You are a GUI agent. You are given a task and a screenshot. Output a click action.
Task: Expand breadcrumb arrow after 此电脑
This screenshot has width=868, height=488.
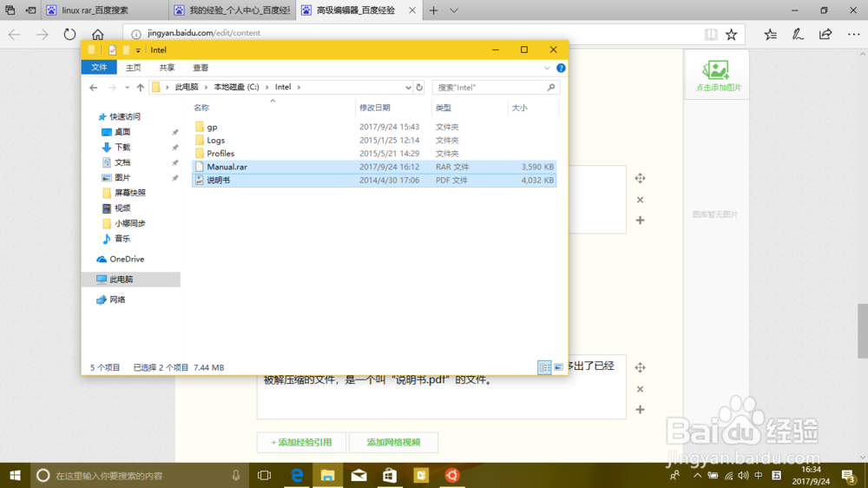click(x=206, y=88)
